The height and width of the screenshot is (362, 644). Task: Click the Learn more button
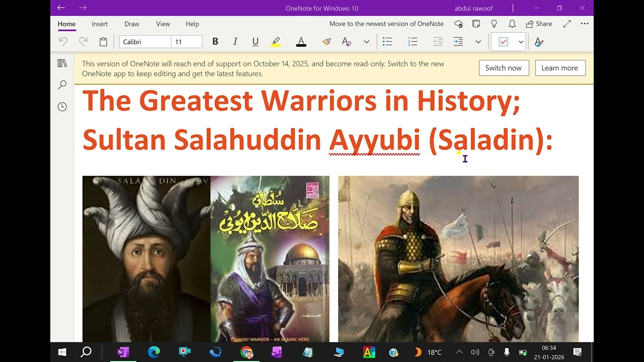pos(559,68)
